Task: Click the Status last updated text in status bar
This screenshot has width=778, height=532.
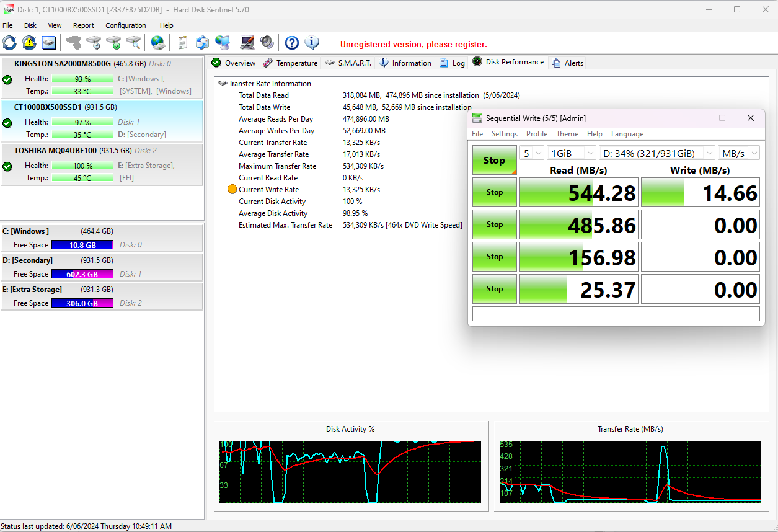Action: [x=86, y=526]
